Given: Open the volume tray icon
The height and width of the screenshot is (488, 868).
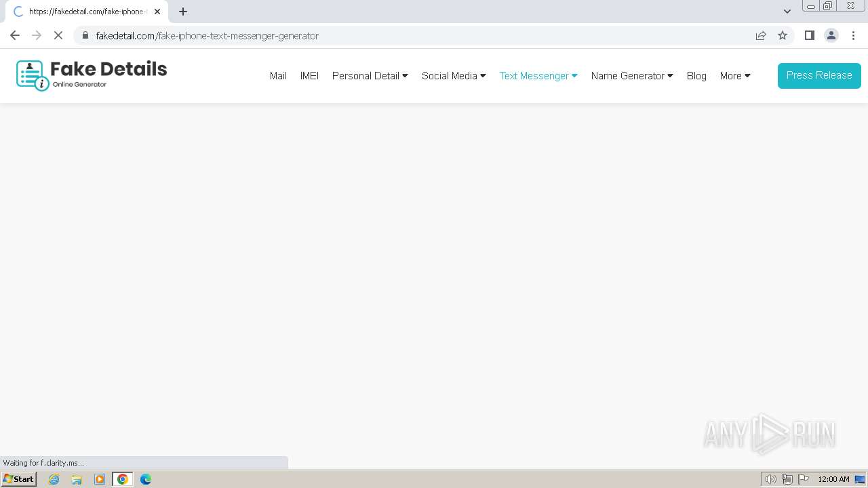Looking at the screenshot, I should pos(770,479).
